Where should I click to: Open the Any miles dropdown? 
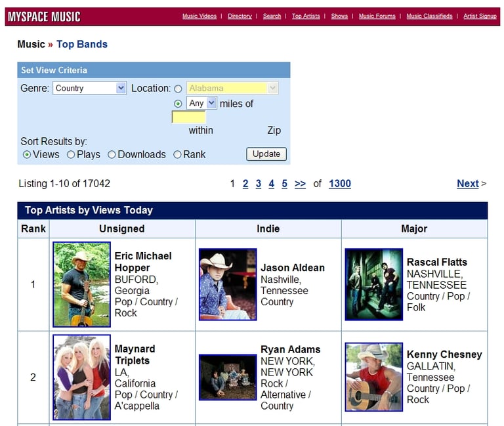pos(201,103)
